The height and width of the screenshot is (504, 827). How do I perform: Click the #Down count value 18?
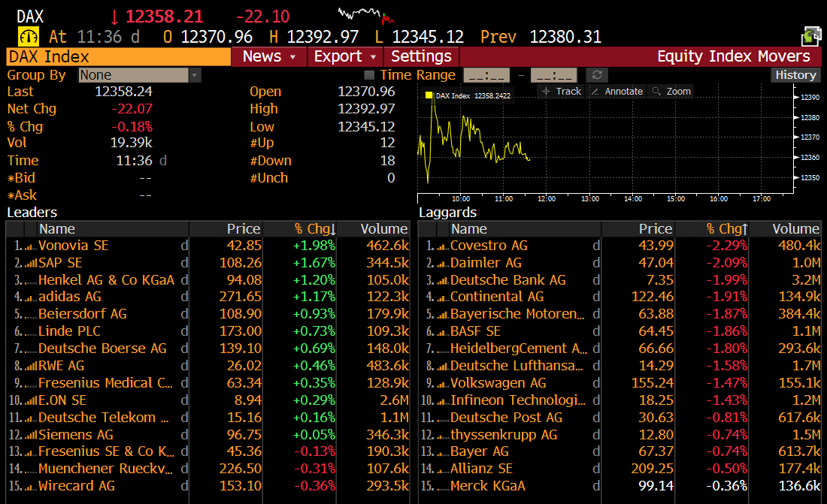387,160
